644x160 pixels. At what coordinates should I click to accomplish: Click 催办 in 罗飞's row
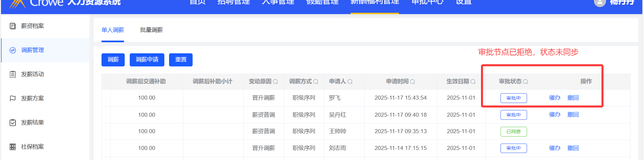click(555, 98)
